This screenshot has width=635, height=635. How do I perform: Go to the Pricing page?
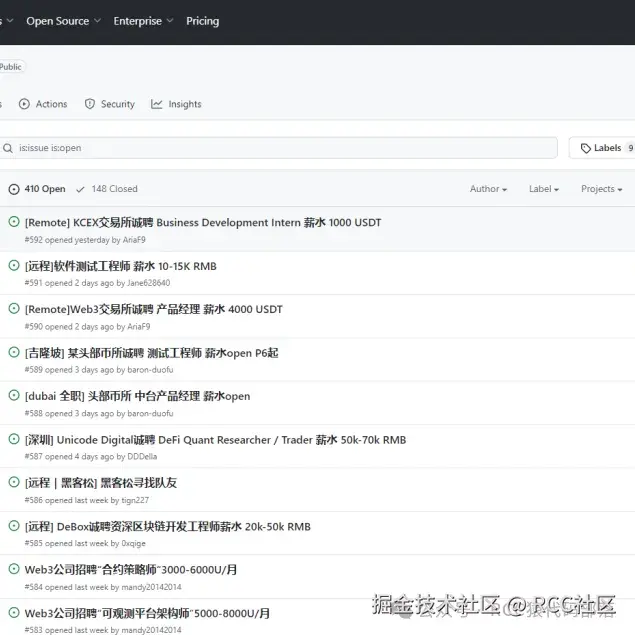tap(202, 21)
